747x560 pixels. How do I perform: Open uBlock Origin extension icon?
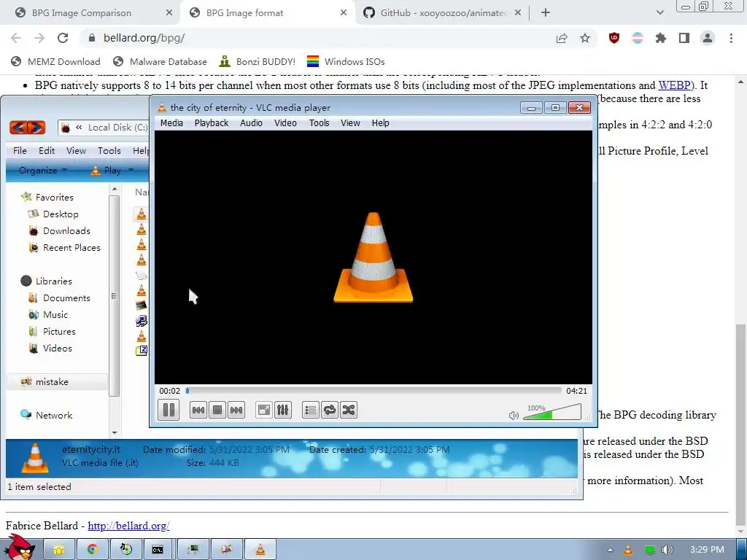614,38
